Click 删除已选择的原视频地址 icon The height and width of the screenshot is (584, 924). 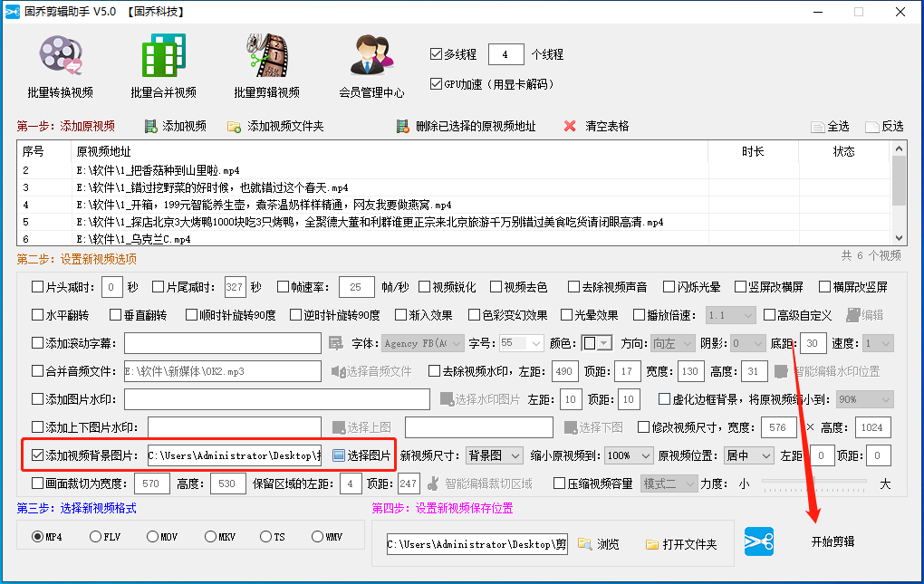click(x=402, y=127)
